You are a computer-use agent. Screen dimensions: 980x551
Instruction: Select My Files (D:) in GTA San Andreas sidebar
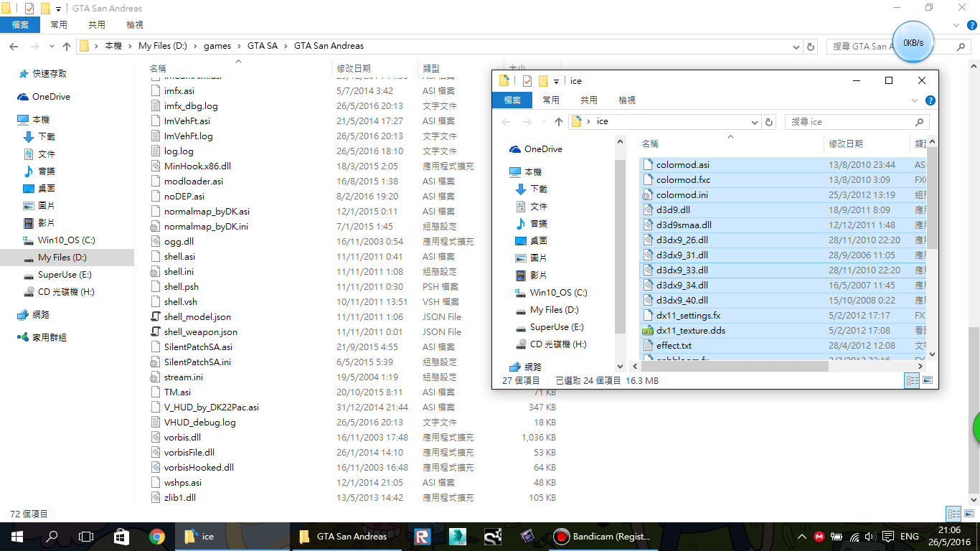point(62,258)
